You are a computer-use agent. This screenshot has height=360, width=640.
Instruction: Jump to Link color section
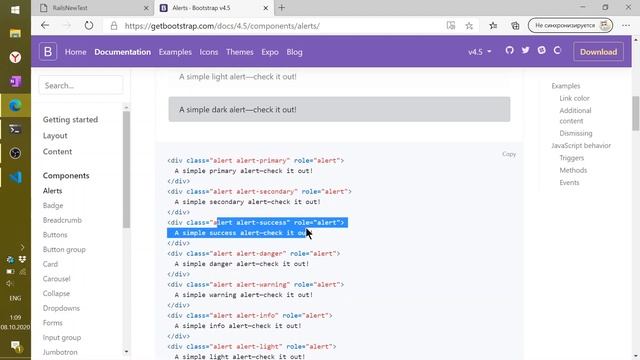pos(574,98)
